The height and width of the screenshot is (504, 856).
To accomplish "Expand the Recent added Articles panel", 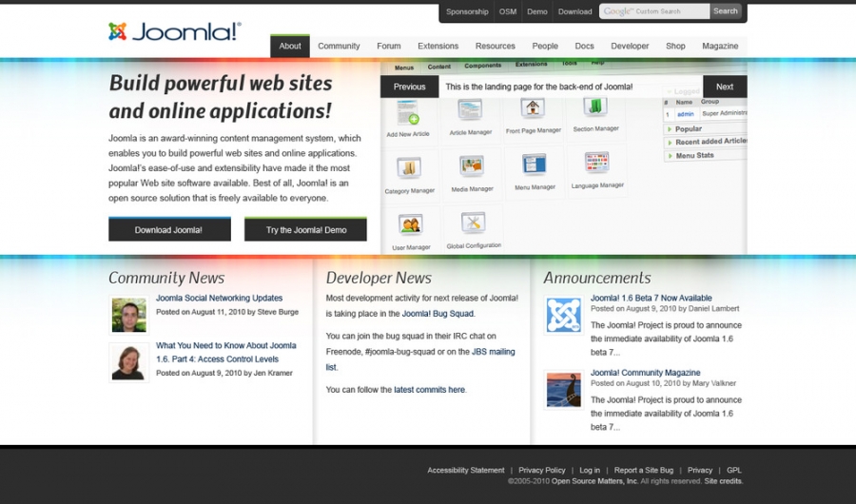I will [704, 142].
